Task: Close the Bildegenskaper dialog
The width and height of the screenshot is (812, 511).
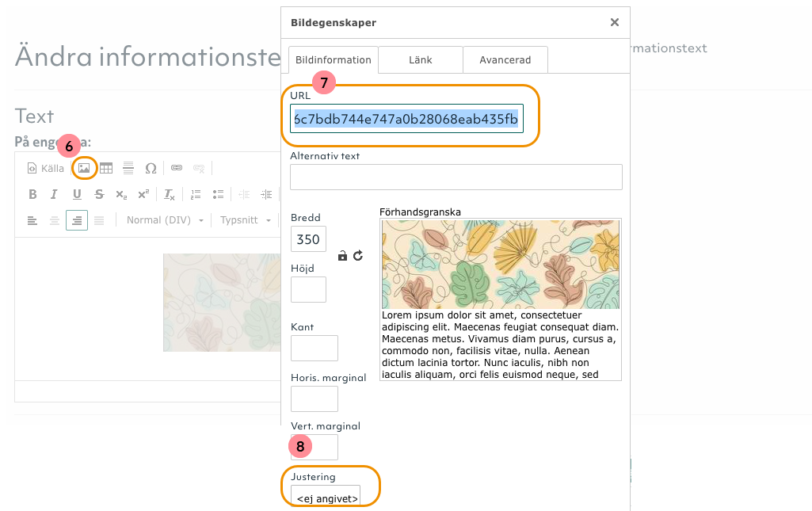Action: (615, 22)
